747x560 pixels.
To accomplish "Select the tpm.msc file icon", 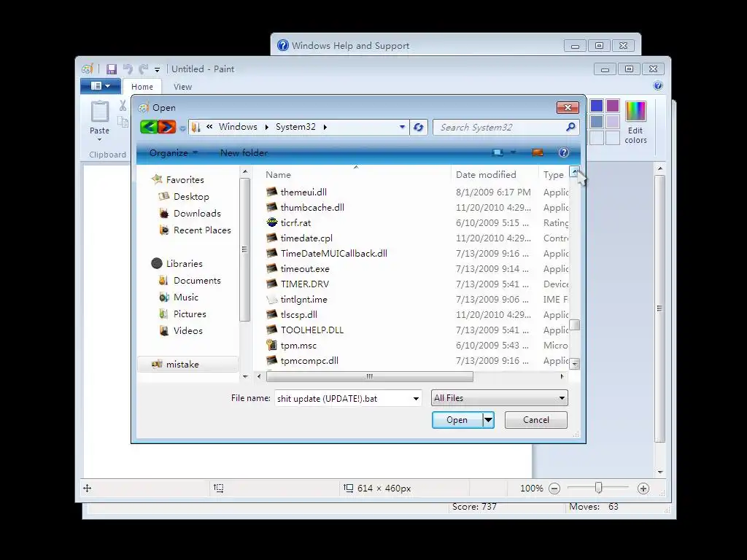I will (271, 345).
